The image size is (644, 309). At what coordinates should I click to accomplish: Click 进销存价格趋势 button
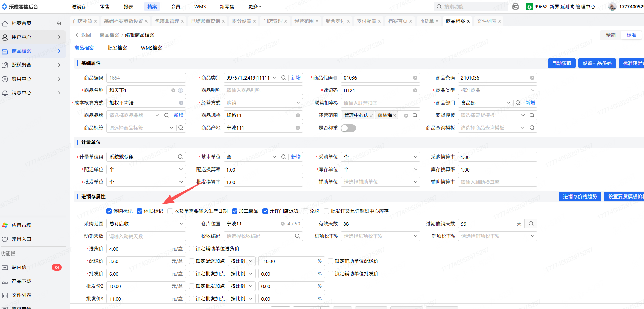(580, 197)
